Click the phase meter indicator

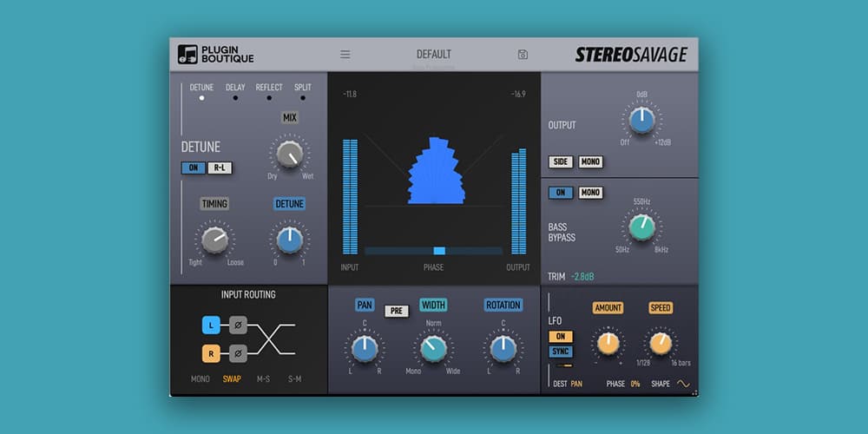point(439,251)
